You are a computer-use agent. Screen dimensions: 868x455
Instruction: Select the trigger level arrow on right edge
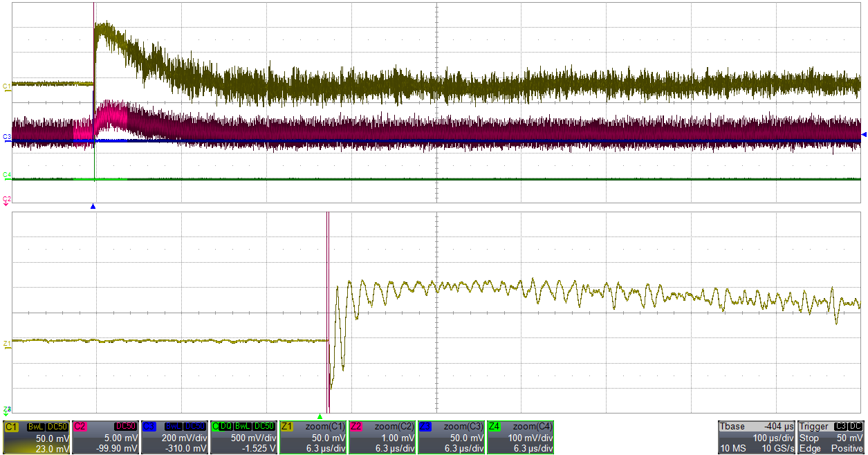pos(864,134)
